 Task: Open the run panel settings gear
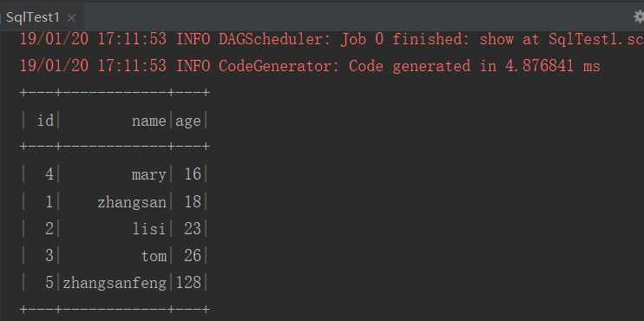[x=639, y=16]
